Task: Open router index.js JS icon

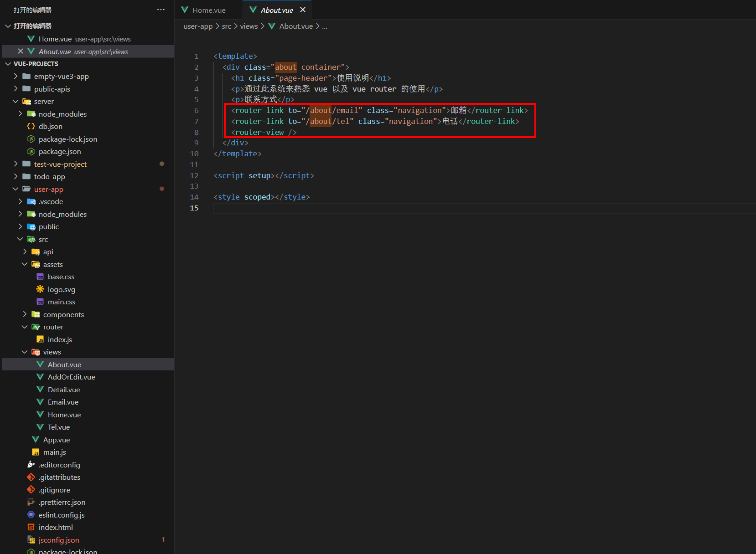Action: 40,339
